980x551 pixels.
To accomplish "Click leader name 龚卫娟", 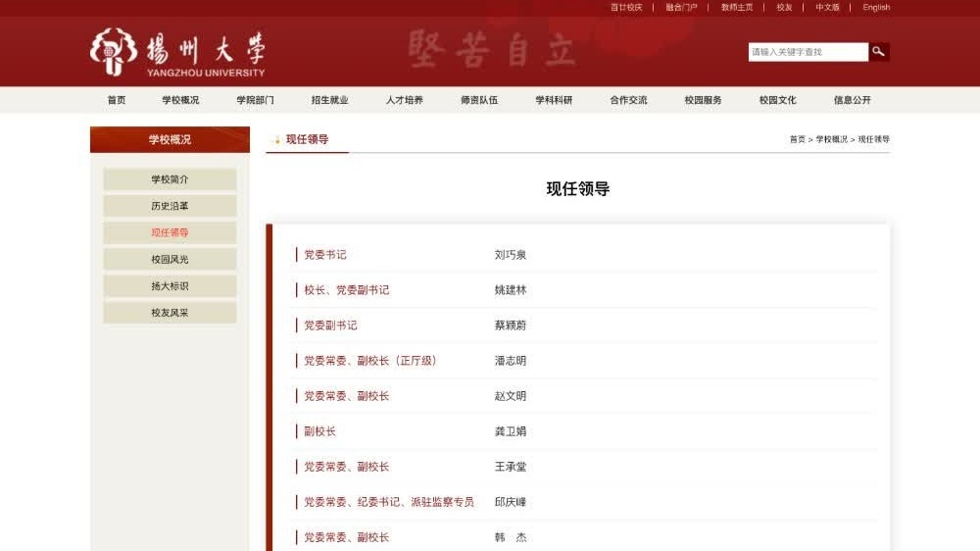I will pyautogui.click(x=510, y=431).
